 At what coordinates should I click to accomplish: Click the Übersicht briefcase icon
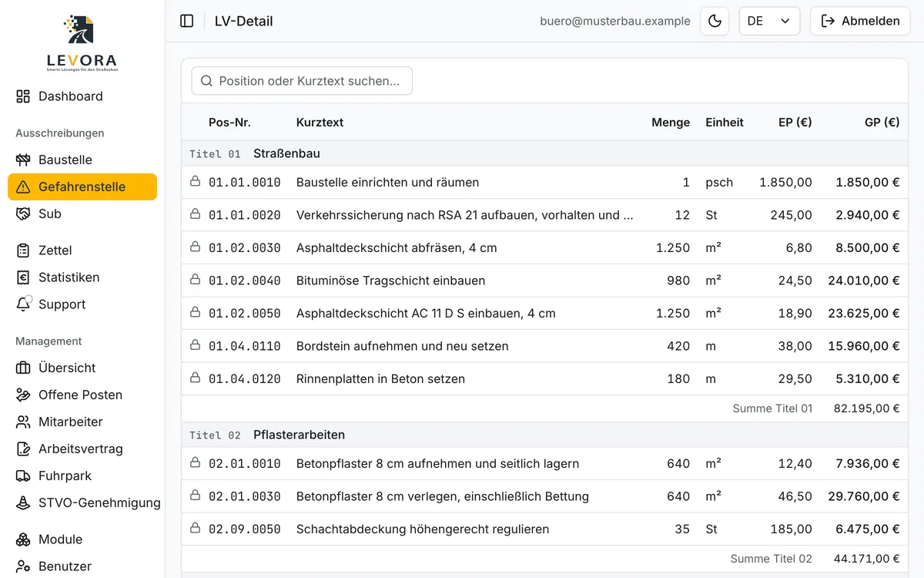pos(23,368)
